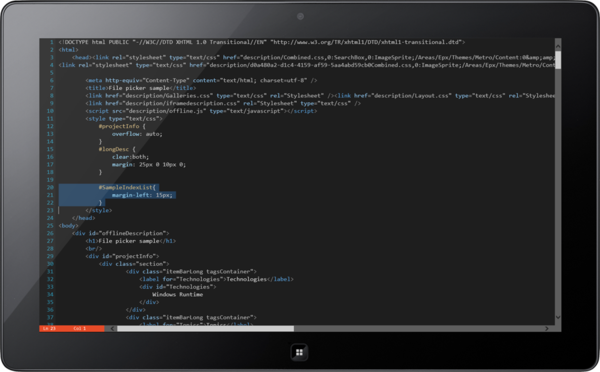Click the '<br/>' tag on line 28
Screen dimensions: 600x372
[94, 249]
